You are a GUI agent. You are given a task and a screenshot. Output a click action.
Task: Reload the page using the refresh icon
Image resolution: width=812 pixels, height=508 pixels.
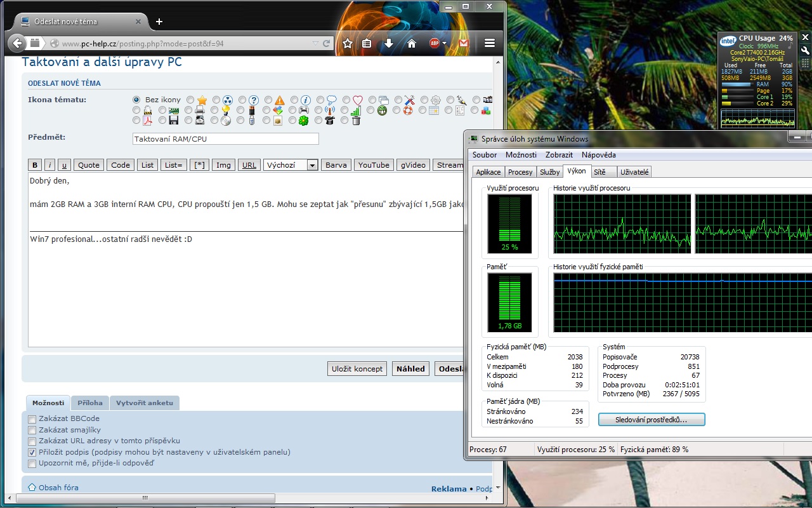coord(327,44)
